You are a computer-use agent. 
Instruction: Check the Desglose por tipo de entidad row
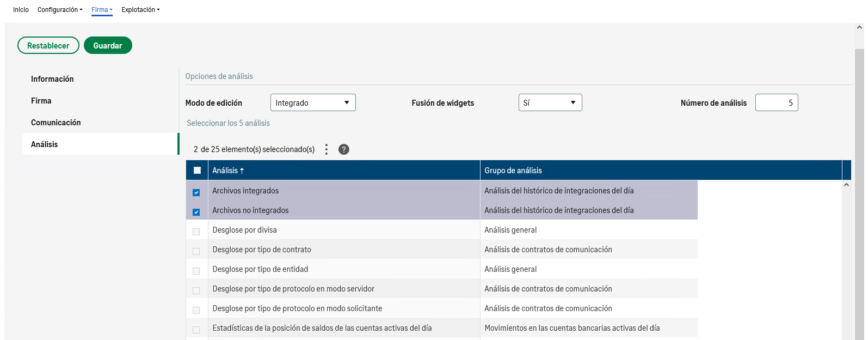point(196,271)
